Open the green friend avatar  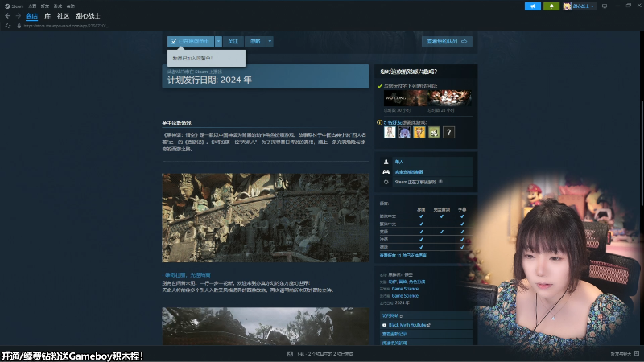click(434, 132)
